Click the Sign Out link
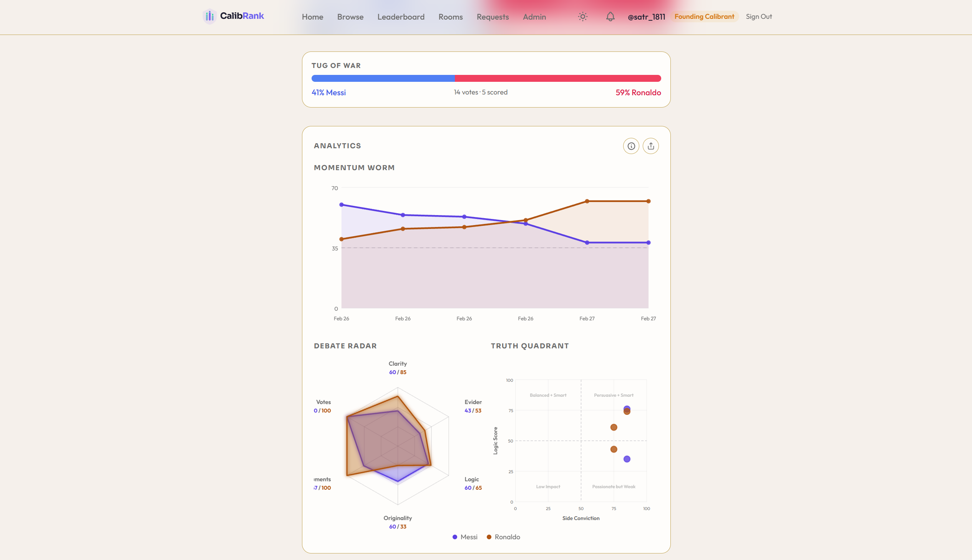The image size is (972, 560). click(759, 17)
